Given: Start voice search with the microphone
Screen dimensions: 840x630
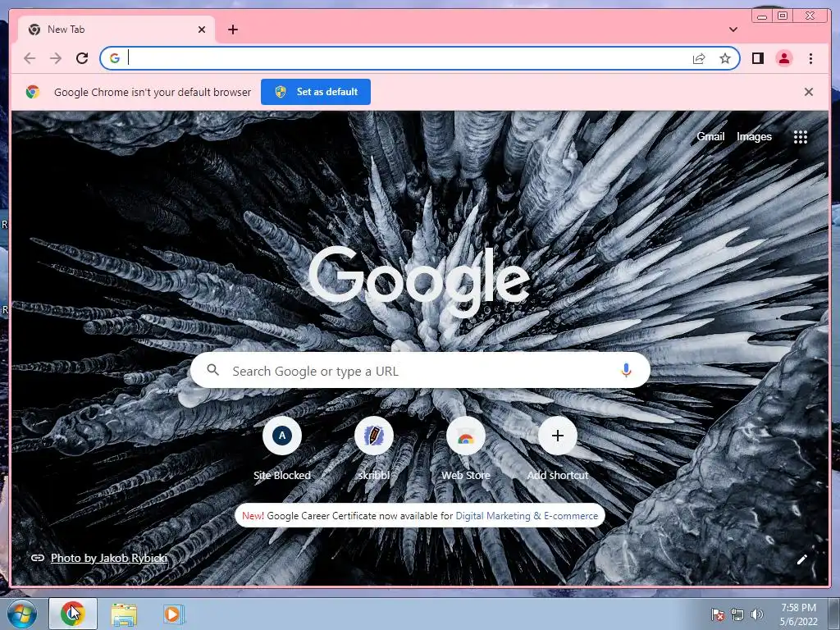Looking at the screenshot, I should point(626,370).
